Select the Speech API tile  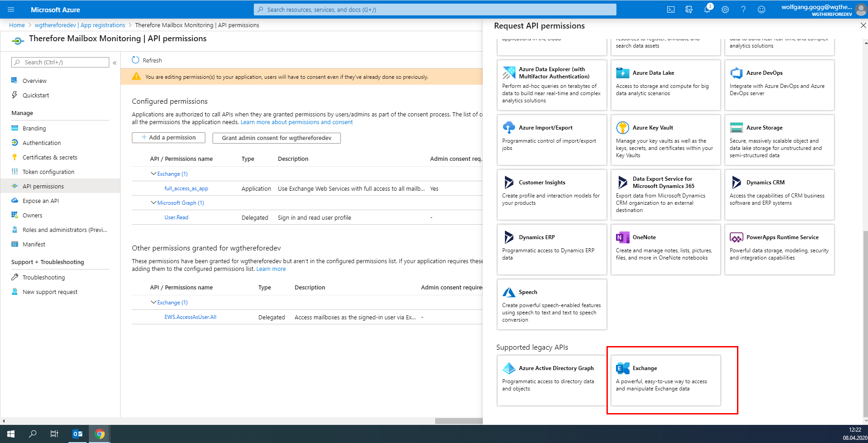coord(552,304)
